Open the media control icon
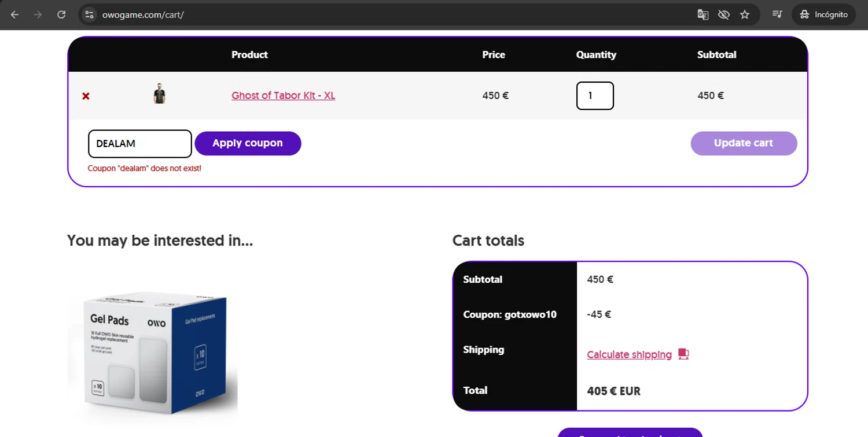868x437 pixels. click(777, 14)
